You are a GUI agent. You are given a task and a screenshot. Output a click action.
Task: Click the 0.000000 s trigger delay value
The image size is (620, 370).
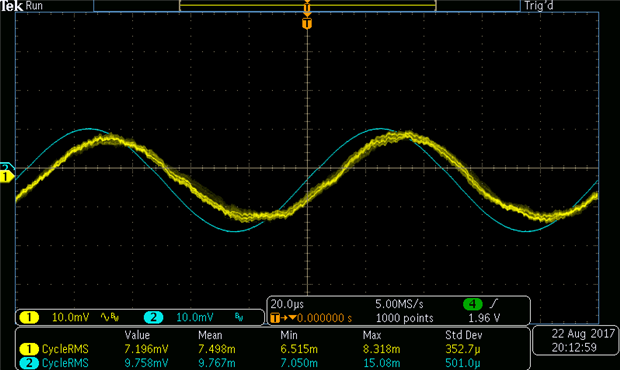pyautogui.click(x=324, y=318)
